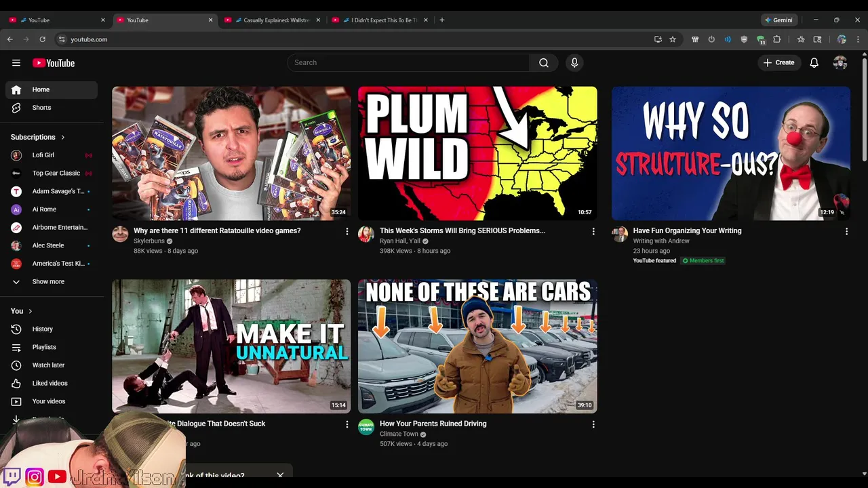
Task: Open the Chrome three-dot menu
Action: click(x=858, y=39)
